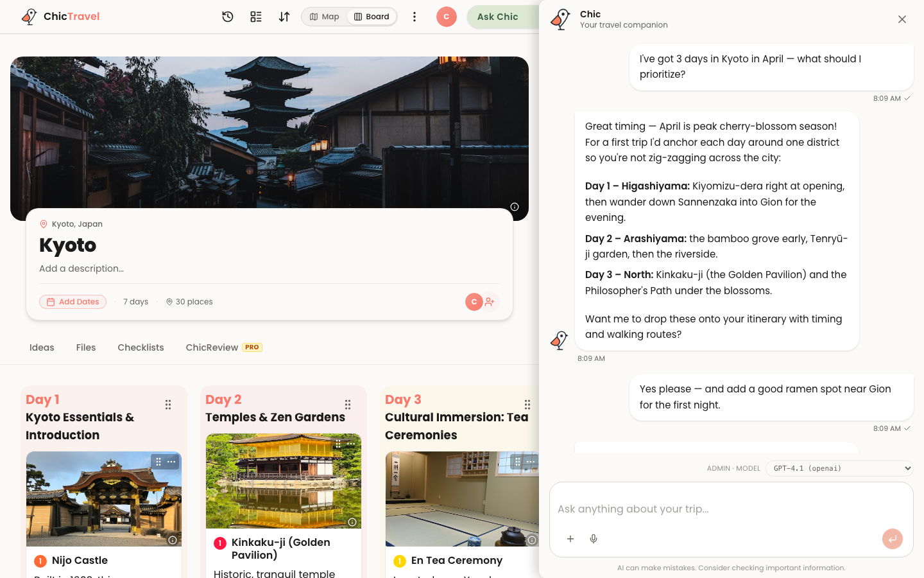Click the Ask anything about your trip input

click(x=732, y=509)
